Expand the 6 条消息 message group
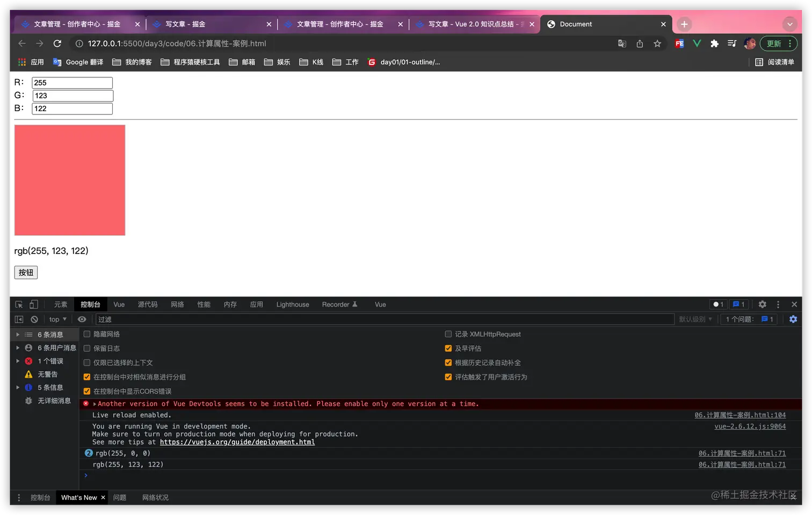 (18, 334)
